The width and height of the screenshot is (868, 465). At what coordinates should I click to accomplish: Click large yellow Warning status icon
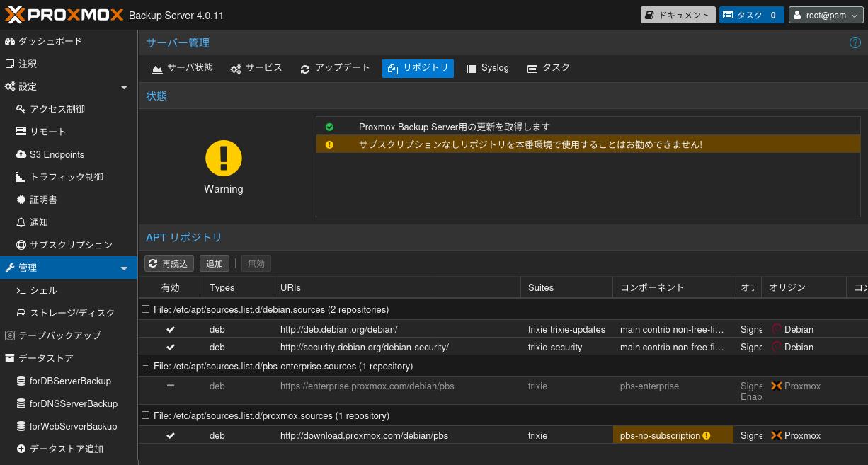pos(224,158)
